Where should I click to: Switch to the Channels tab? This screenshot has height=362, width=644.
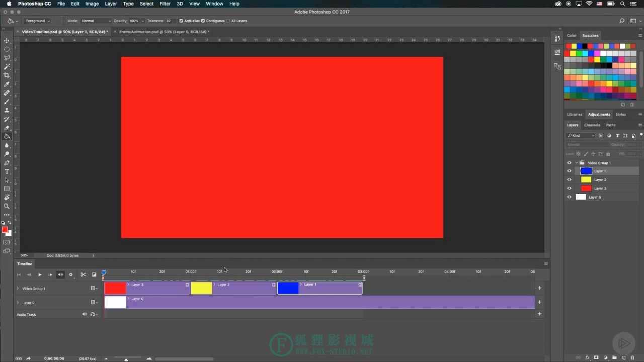point(592,125)
